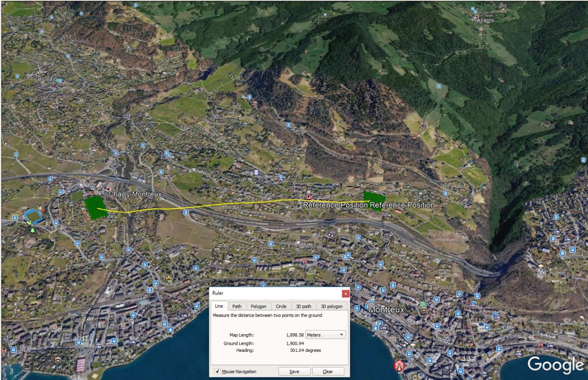Image resolution: width=588 pixels, height=380 pixels.
Task: Select the Circle tab in Ruler
Action: (x=281, y=306)
